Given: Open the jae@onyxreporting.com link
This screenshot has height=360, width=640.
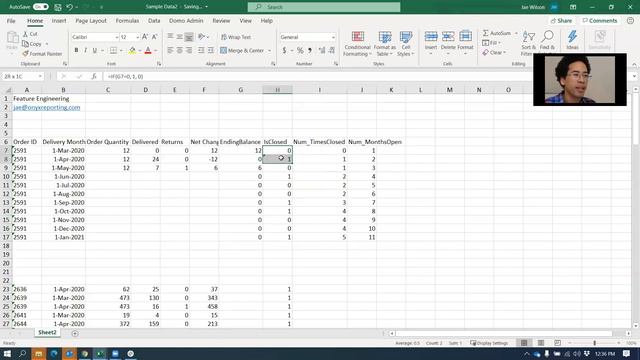Looking at the screenshot, I should pos(47,107).
